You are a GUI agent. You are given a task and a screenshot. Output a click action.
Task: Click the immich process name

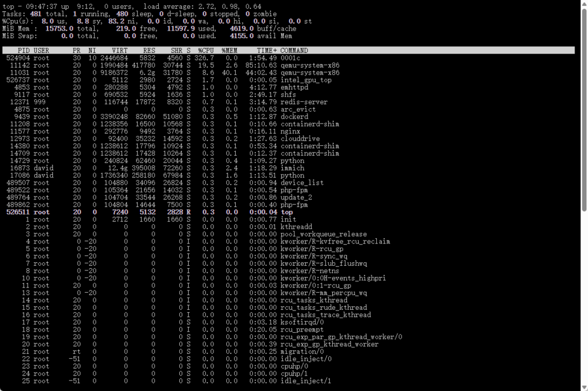click(292, 168)
